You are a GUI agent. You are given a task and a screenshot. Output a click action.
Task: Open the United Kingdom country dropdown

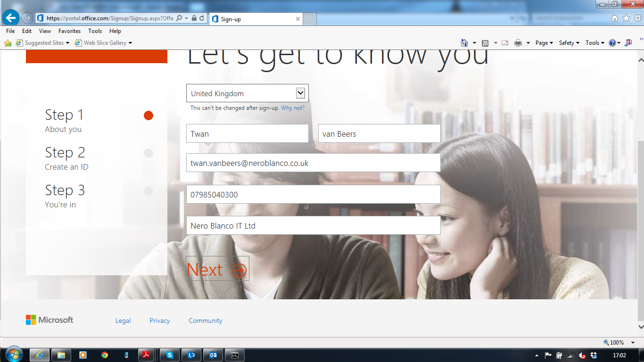click(x=247, y=93)
